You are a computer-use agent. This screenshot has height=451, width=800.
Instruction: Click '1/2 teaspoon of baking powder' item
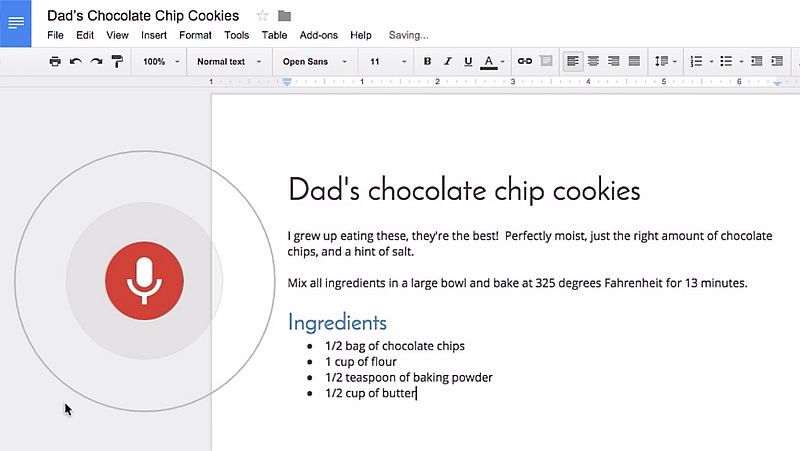click(409, 378)
